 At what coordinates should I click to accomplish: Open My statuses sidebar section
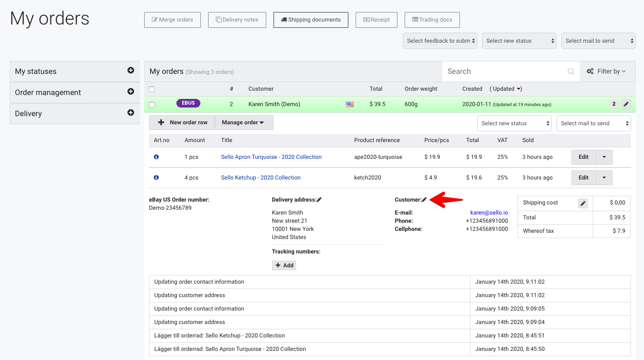tap(74, 72)
